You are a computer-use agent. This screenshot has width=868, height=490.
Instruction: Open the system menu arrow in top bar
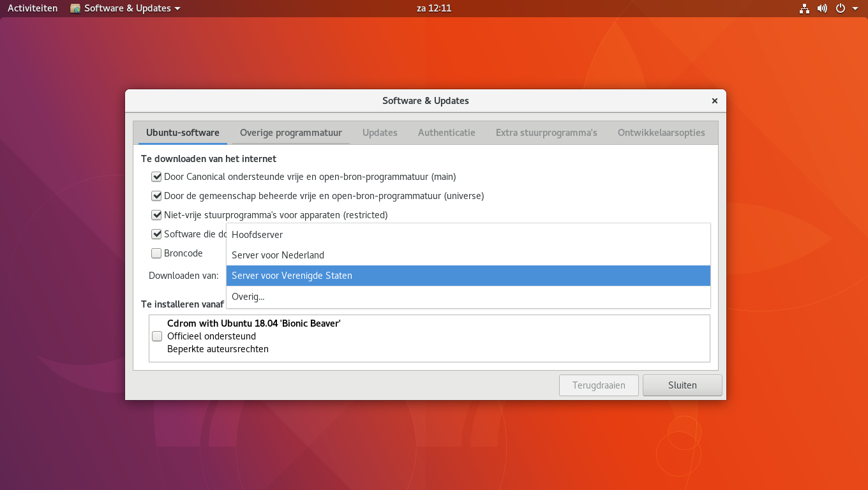(855, 8)
